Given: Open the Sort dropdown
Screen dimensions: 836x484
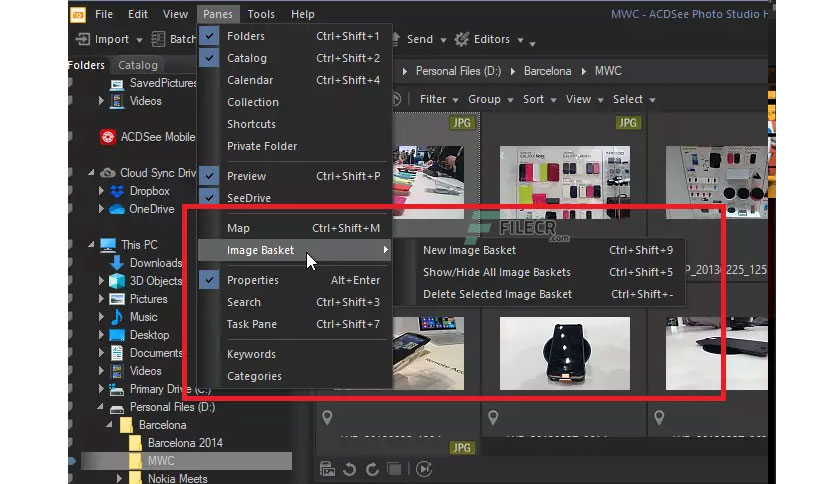Looking at the screenshot, I should tap(539, 100).
